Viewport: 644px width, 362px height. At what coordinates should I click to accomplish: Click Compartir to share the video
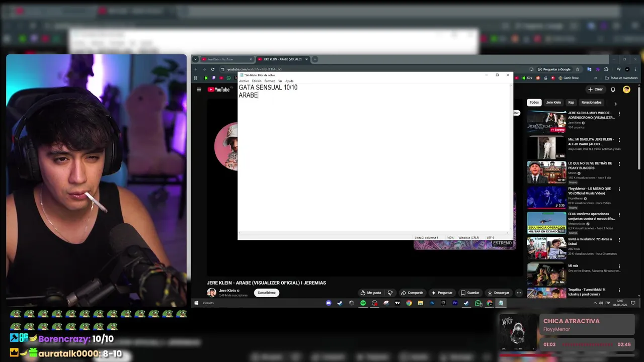[412, 293]
